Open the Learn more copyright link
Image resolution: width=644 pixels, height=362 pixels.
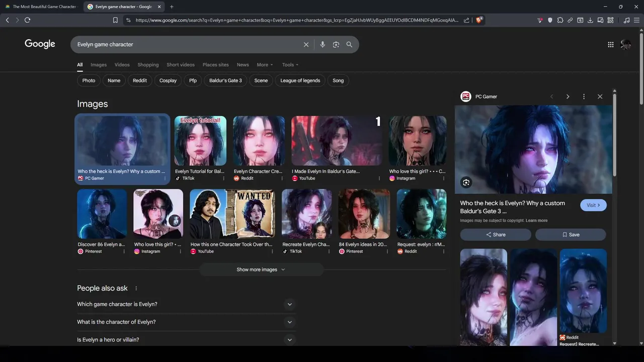[536, 221]
